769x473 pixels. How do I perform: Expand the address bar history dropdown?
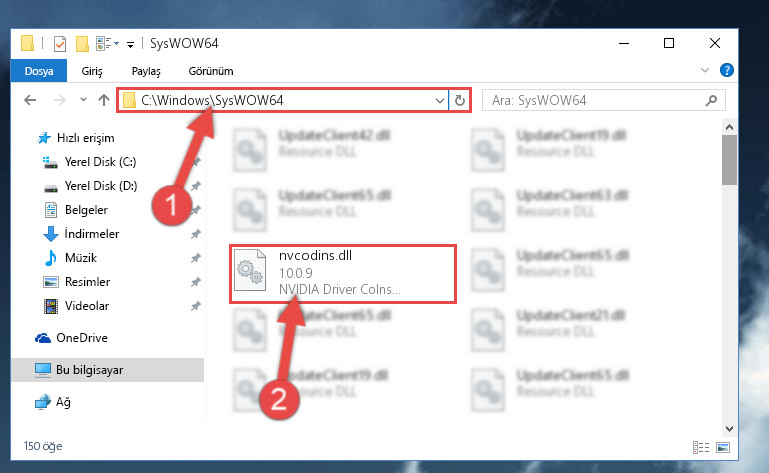click(x=439, y=101)
